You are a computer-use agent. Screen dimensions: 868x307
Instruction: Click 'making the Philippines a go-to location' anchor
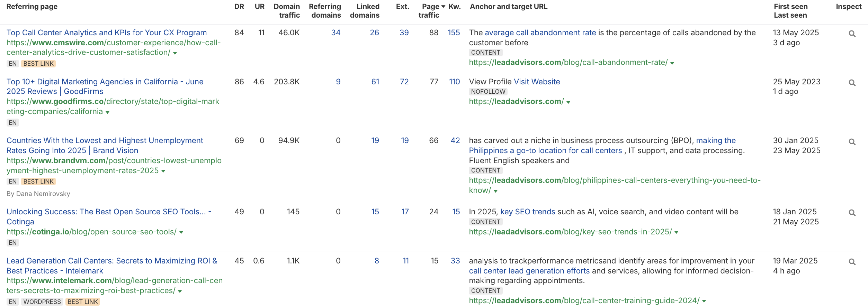pos(602,146)
